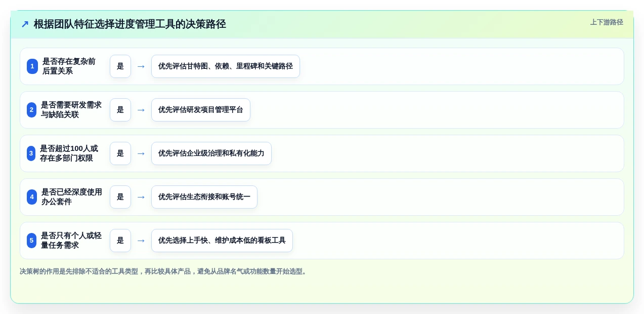
Task: Click the arrow leading to 研发项目管理平台
Action: tap(141, 110)
